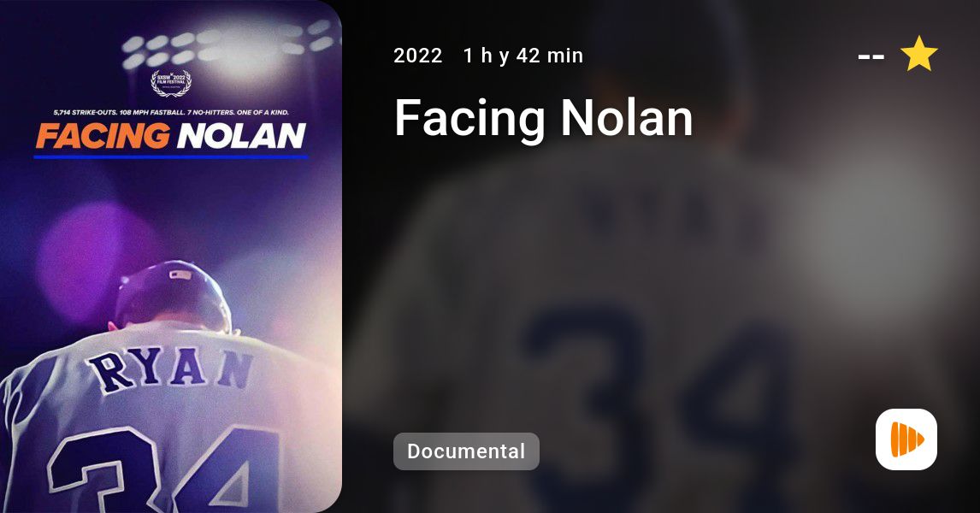Screen dimensions: 980x513
Task: Click the orange FACING word on poster
Action: (103, 136)
